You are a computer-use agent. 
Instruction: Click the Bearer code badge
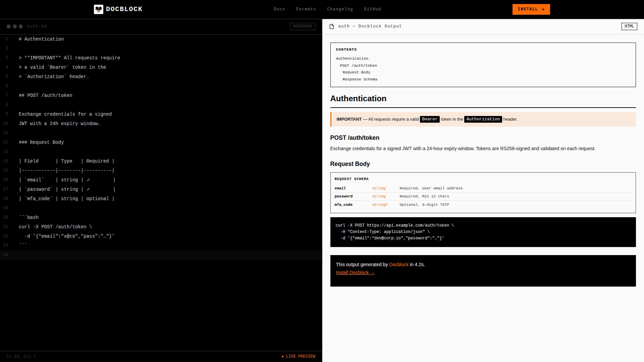tap(429, 119)
